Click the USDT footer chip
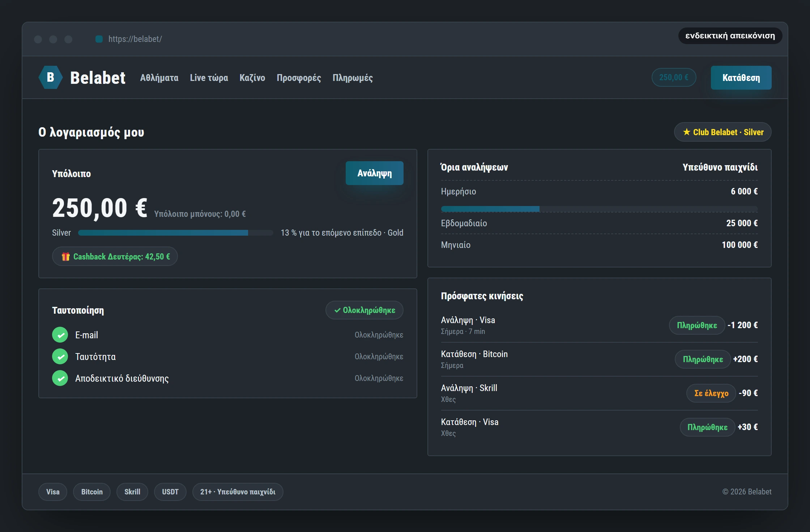The image size is (810, 532). tap(170, 492)
